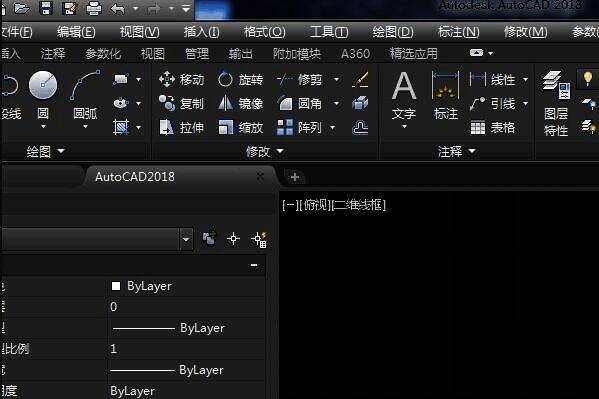This screenshot has height=399, width=599.
Task: Click the Offset icon in Modify panel
Action: [x=360, y=128]
